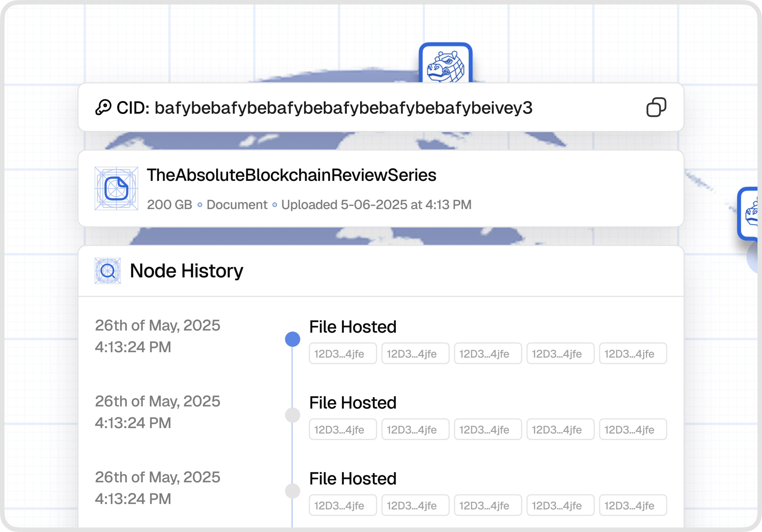Click third 12D3...4jfe chip in third row

point(488,505)
